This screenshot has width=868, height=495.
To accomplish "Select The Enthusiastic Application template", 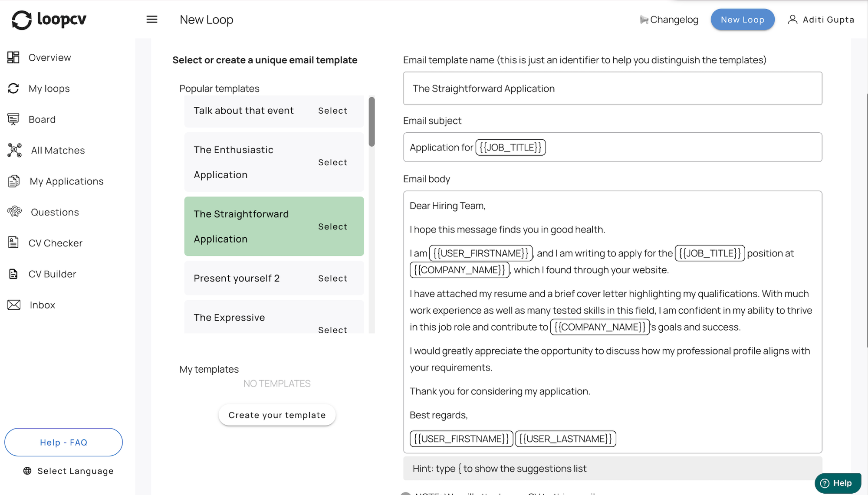I will click(x=332, y=162).
